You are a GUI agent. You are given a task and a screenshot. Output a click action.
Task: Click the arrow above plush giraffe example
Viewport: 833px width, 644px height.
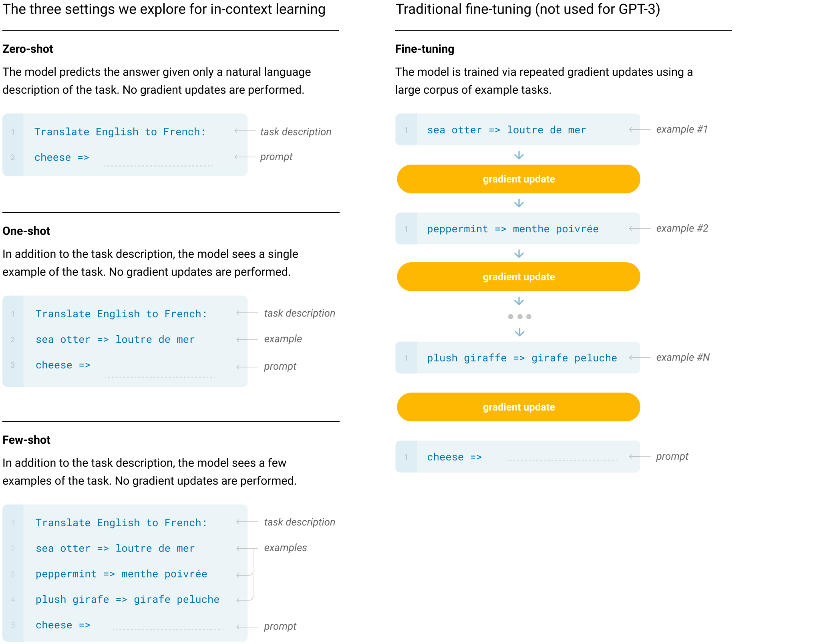pos(519,332)
